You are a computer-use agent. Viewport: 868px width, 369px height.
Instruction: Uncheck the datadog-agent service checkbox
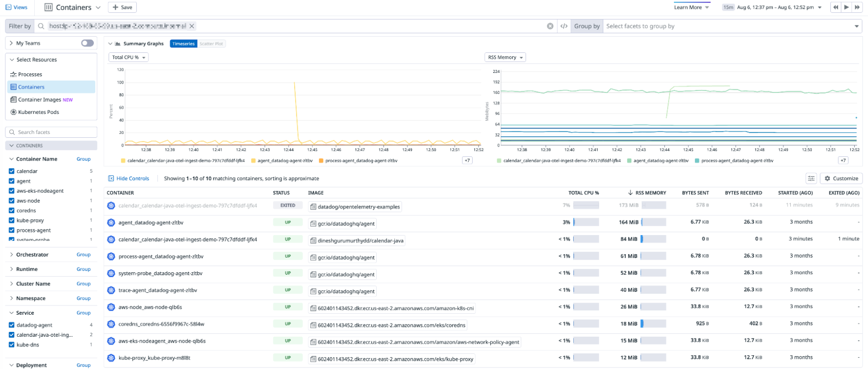(x=12, y=325)
